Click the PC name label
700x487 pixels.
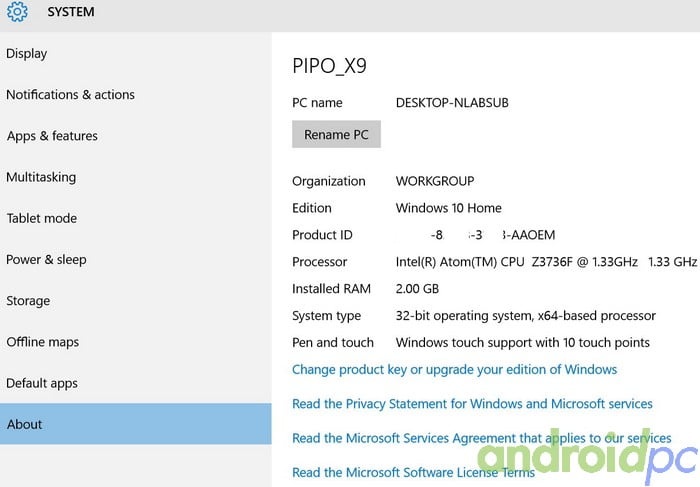(317, 103)
